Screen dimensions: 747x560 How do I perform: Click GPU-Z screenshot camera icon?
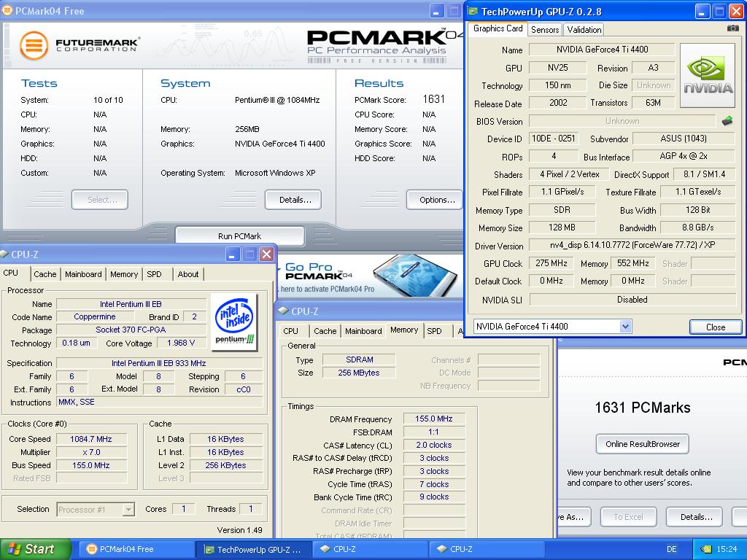tap(732, 28)
